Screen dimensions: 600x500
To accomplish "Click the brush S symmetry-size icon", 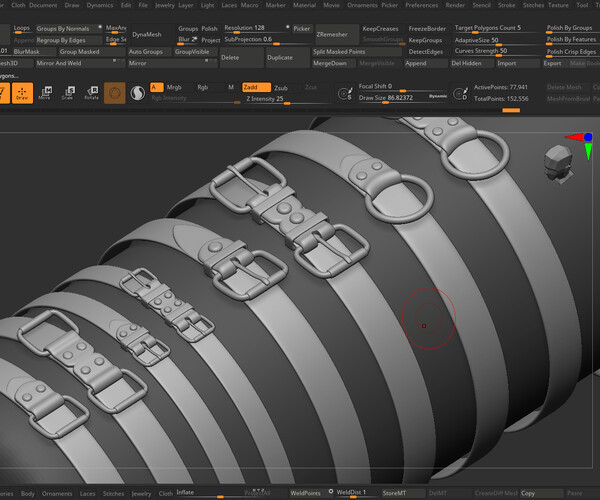I will tap(345, 94).
